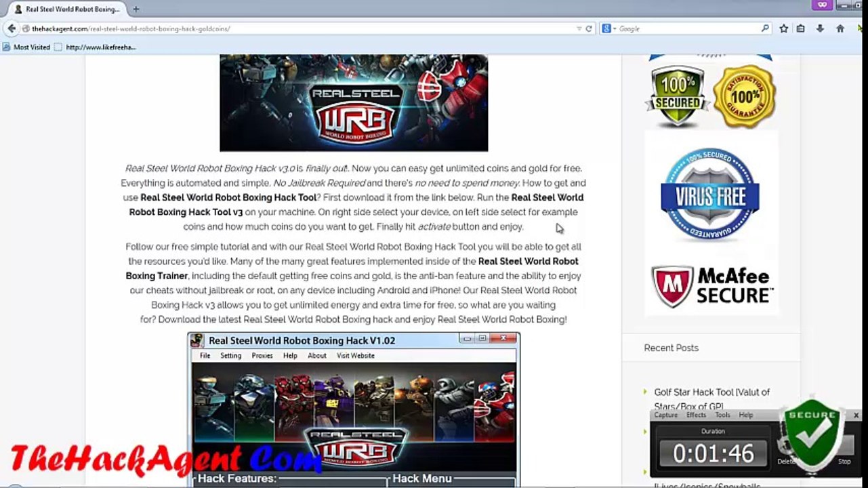Viewport: 868px width, 488px height.
Task: Click the address bar URL field
Action: coord(298,28)
